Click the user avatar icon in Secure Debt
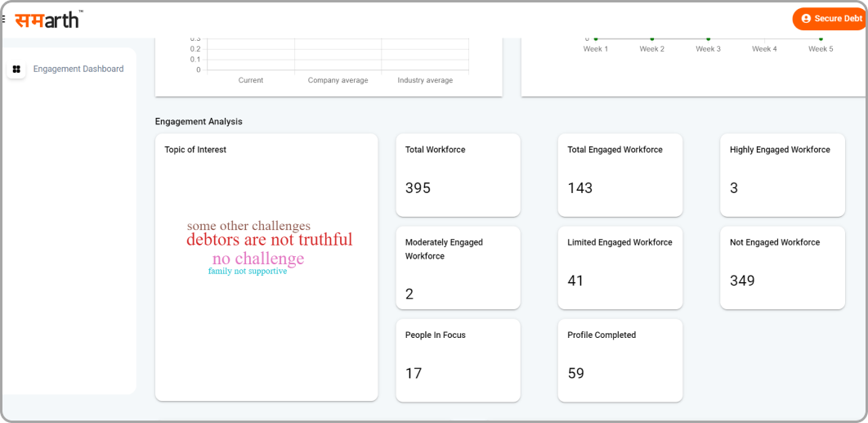Screen dimensions: 868x423 point(806,19)
